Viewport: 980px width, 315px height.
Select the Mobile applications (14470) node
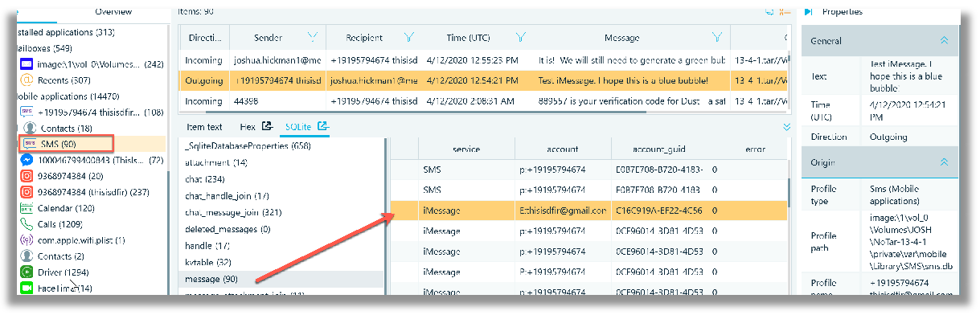(68, 96)
